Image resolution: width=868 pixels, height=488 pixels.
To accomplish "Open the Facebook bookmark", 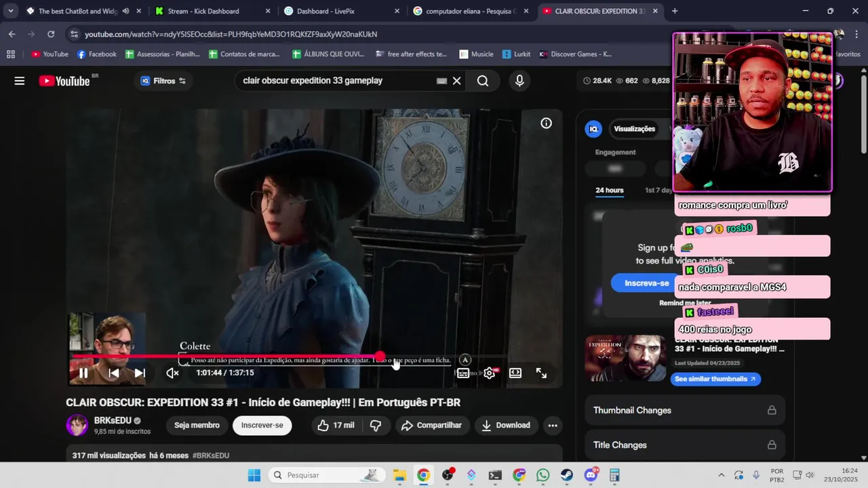I will coord(96,54).
